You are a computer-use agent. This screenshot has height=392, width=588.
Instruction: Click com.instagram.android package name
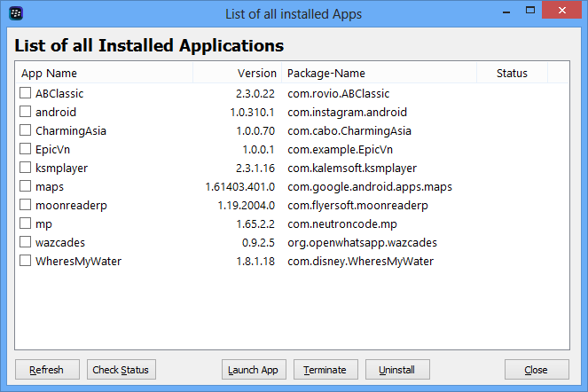(348, 112)
